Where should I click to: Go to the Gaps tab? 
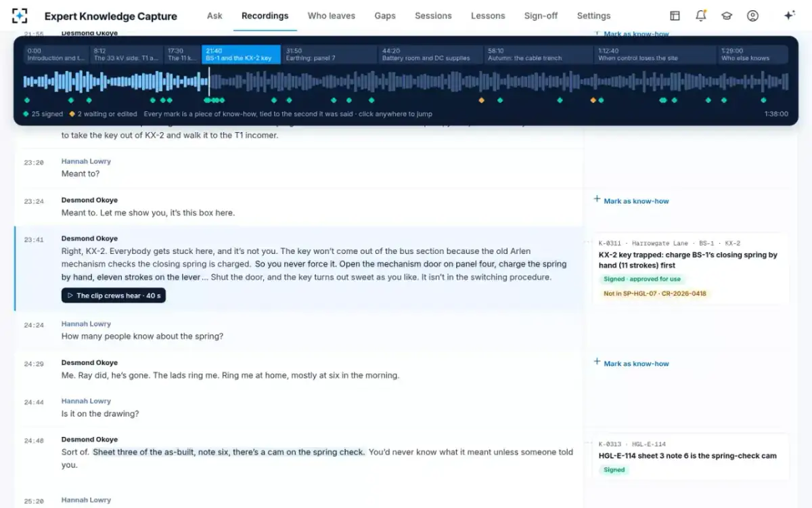pyautogui.click(x=385, y=16)
